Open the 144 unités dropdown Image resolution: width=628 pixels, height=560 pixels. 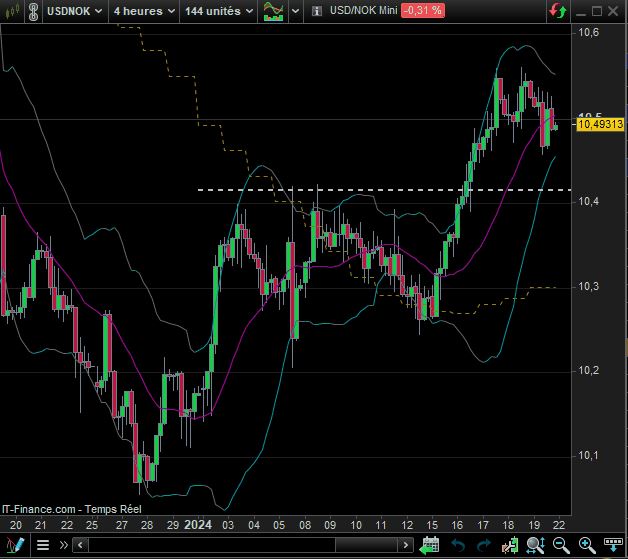tap(219, 11)
